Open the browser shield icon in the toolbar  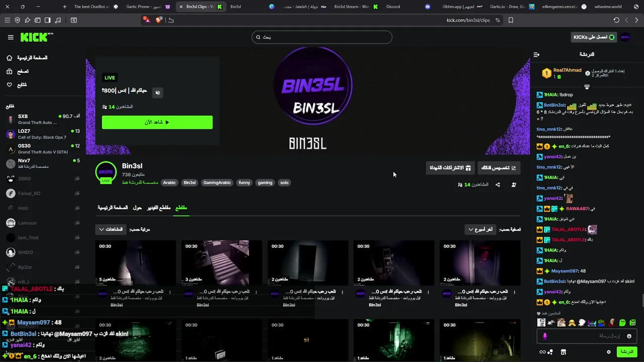(x=18, y=20)
